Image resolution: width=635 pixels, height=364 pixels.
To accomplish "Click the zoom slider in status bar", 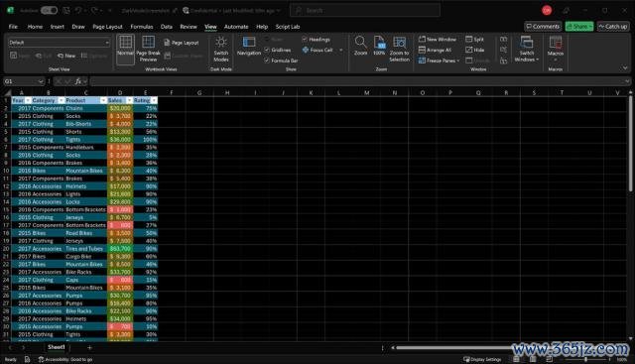I will (x=585, y=359).
